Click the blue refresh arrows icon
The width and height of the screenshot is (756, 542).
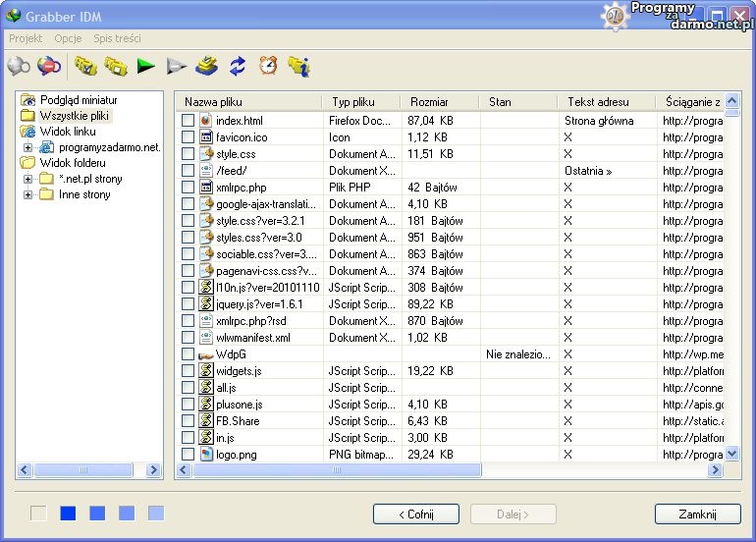[238, 66]
